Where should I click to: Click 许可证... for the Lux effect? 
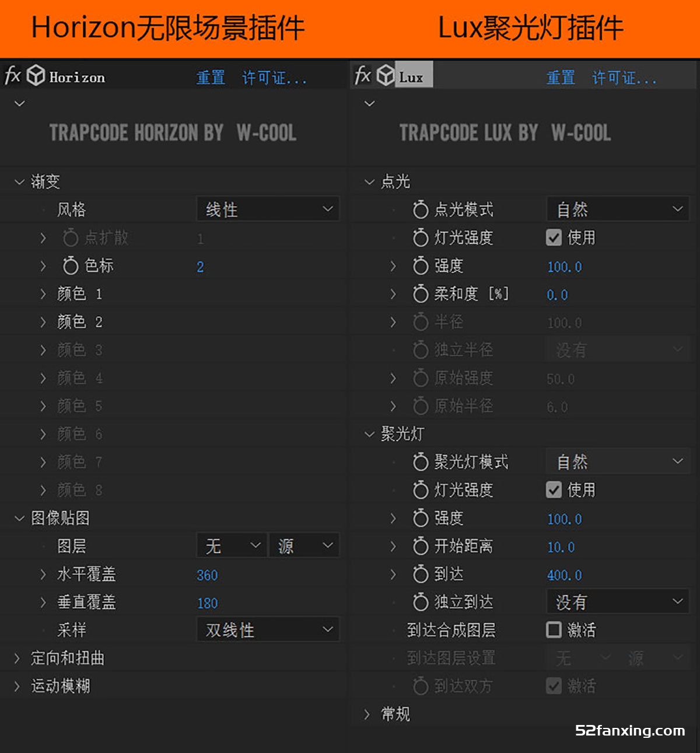pyautogui.click(x=624, y=77)
